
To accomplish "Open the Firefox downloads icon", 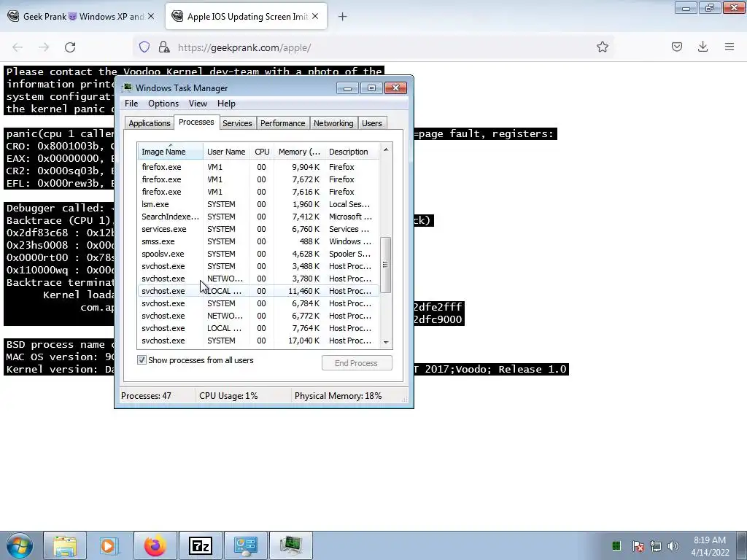I will pos(703,47).
